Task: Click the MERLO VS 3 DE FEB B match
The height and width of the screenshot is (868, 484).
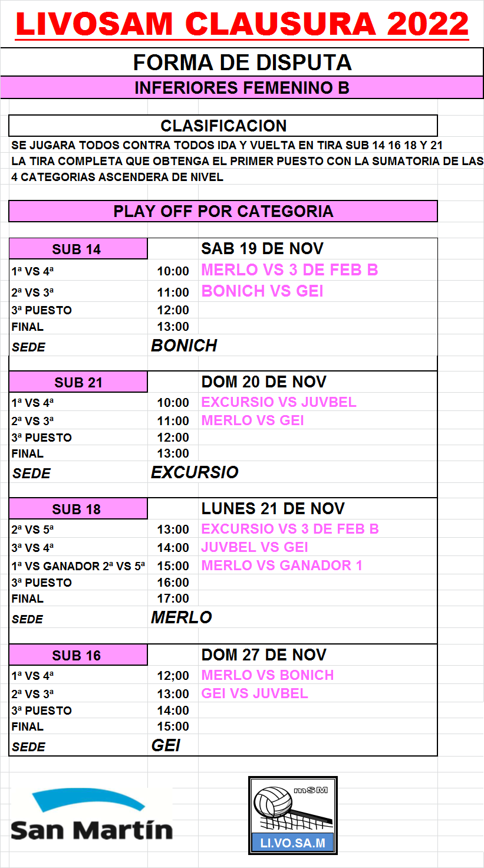Action: click(x=289, y=270)
